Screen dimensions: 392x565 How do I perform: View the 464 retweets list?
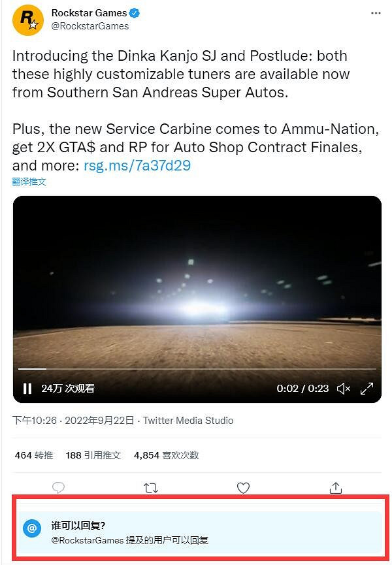(34, 455)
